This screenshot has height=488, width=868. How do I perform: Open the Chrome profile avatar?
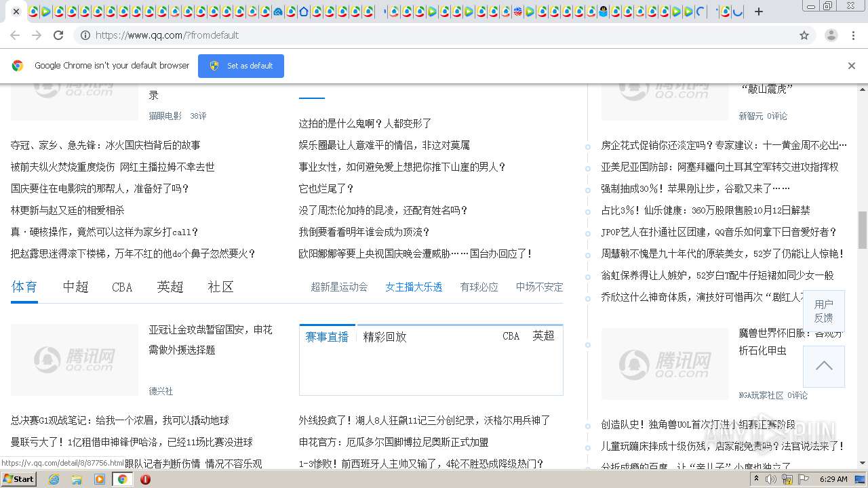pos(831,35)
